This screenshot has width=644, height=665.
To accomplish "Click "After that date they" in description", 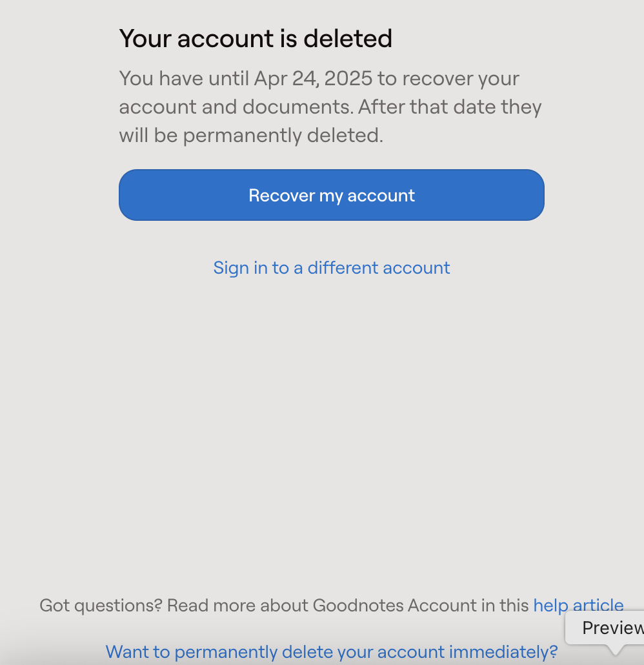I will (449, 107).
